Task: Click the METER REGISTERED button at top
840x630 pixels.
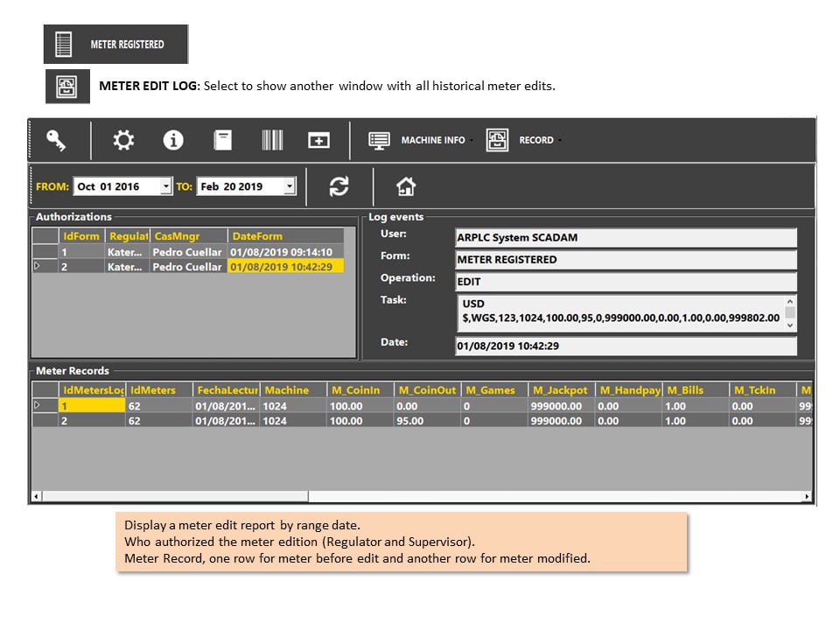Action: click(x=115, y=44)
